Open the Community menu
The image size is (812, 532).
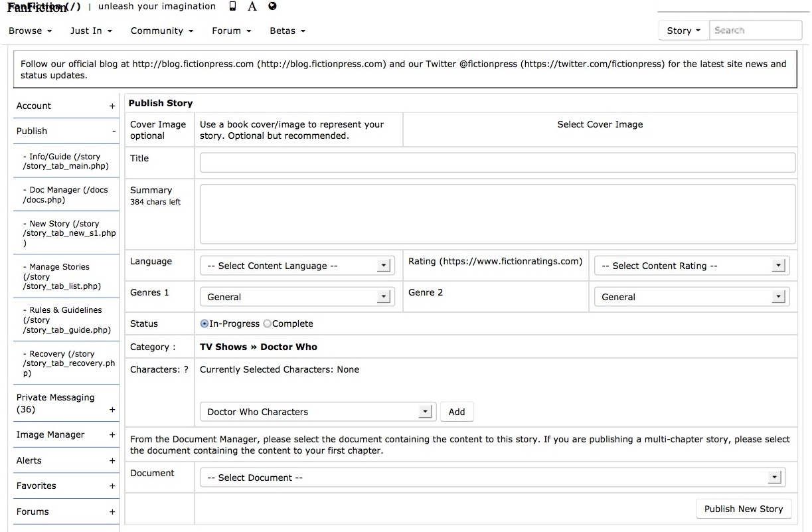click(162, 31)
